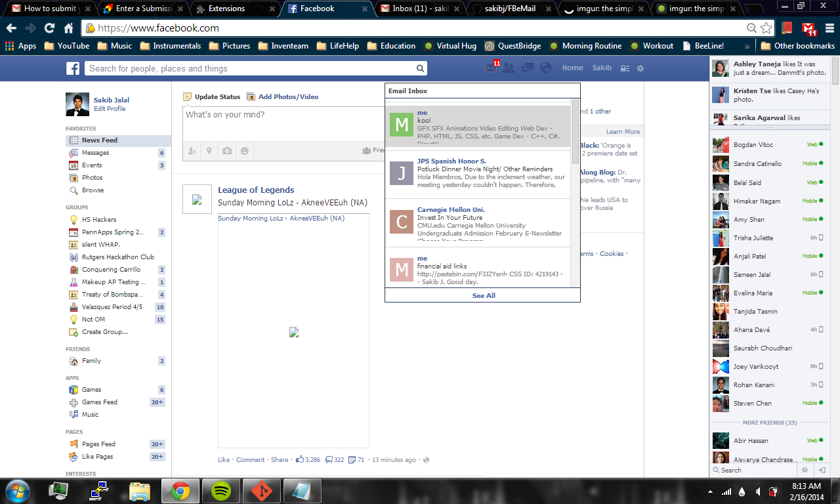
Task: Click the Email Inbox popup scrollbar
Action: 576,131
